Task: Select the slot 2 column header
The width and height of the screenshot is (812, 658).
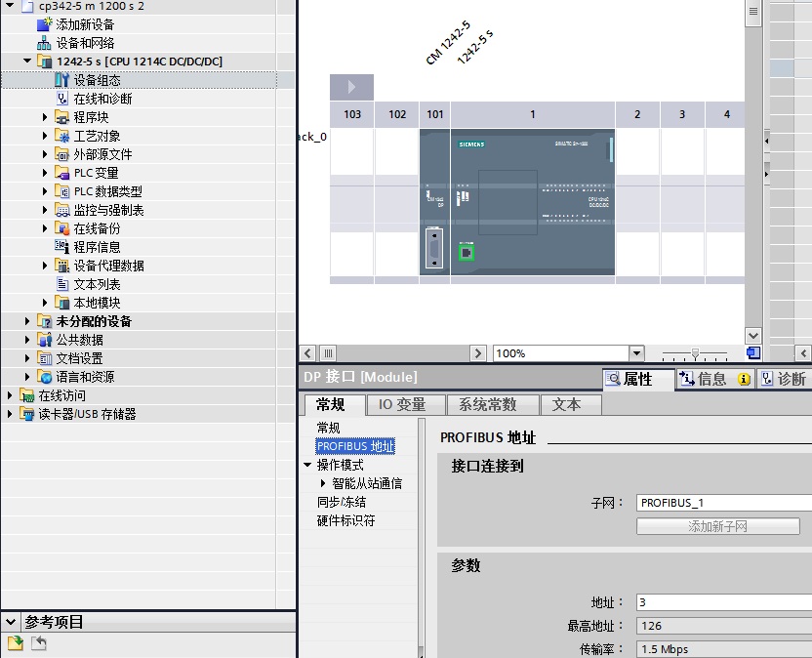Action: [x=637, y=114]
